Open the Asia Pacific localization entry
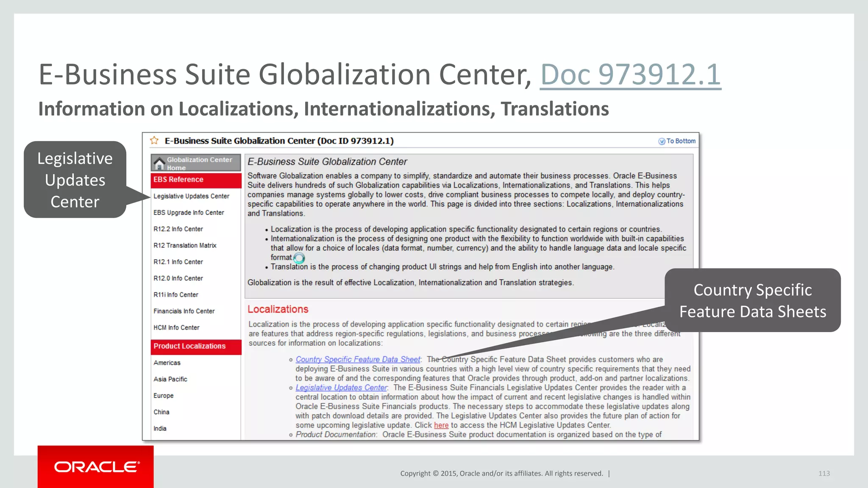868x488 pixels. [x=170, y=379]
